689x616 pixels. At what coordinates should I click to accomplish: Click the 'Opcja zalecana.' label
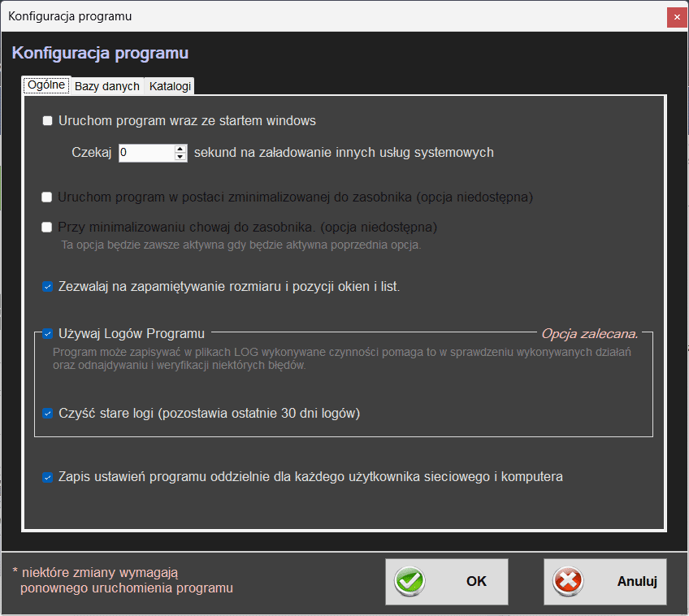click(589, 333)
